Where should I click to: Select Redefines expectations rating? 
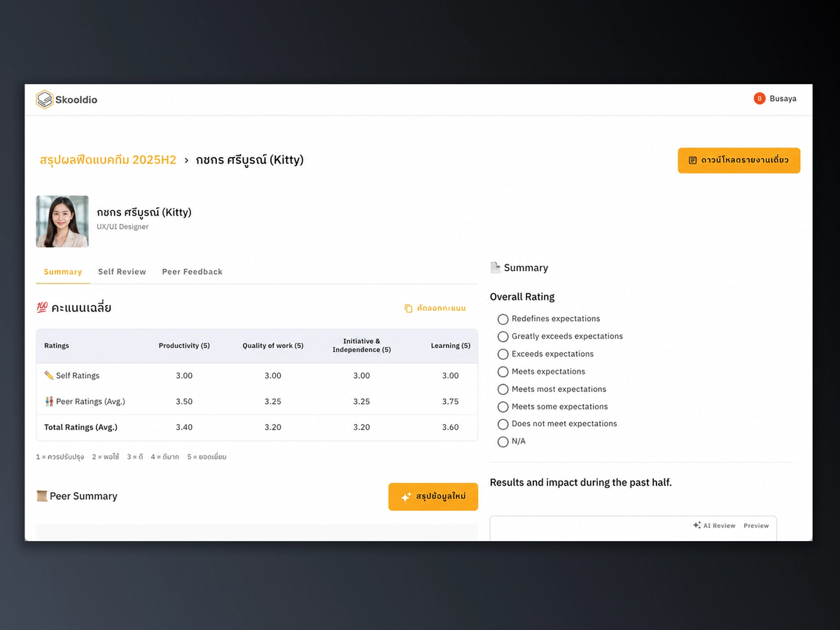pyautogui.click(x=503, y=319)
